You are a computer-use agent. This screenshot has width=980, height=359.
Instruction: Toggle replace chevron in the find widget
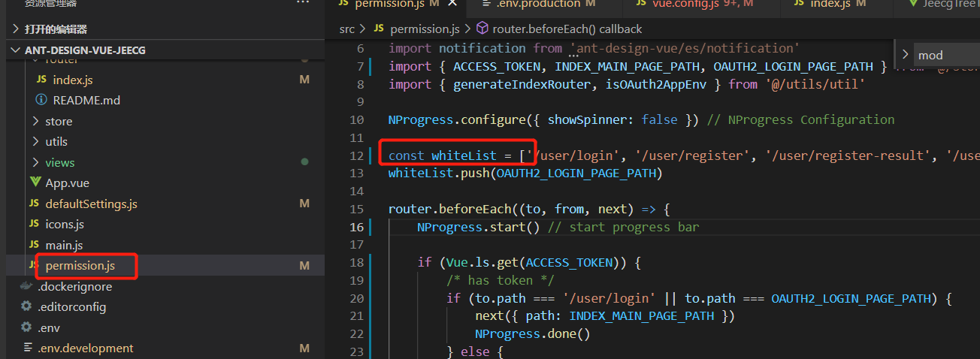click(905, 55)
